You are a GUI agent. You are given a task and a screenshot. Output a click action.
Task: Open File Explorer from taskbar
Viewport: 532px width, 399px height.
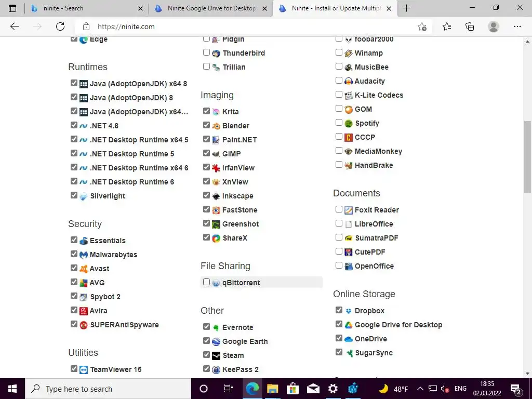[x=272, y=389]
